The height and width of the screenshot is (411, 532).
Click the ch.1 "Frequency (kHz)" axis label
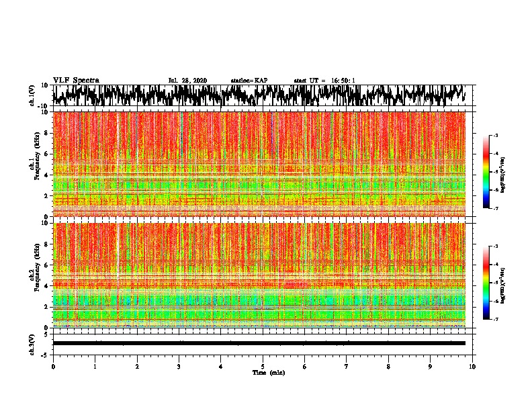point(37,156)
